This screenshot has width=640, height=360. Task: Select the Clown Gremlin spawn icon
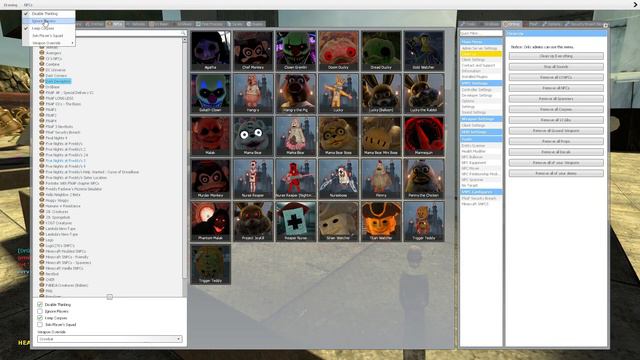(296, 51)
